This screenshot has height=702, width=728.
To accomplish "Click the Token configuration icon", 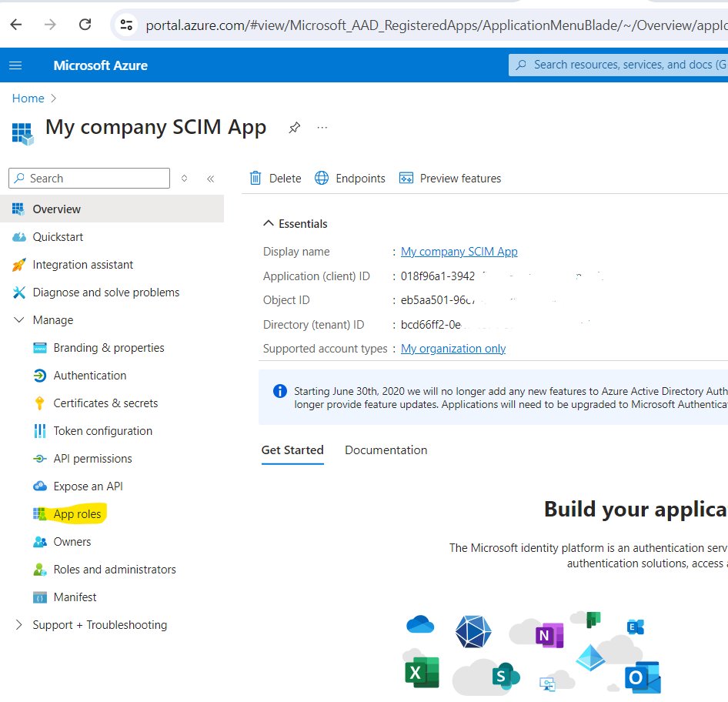I will coord(40,431).
